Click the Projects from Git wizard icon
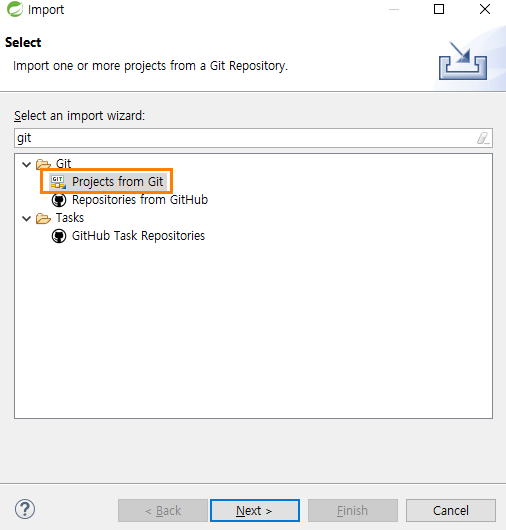 (x=58, y=182)
